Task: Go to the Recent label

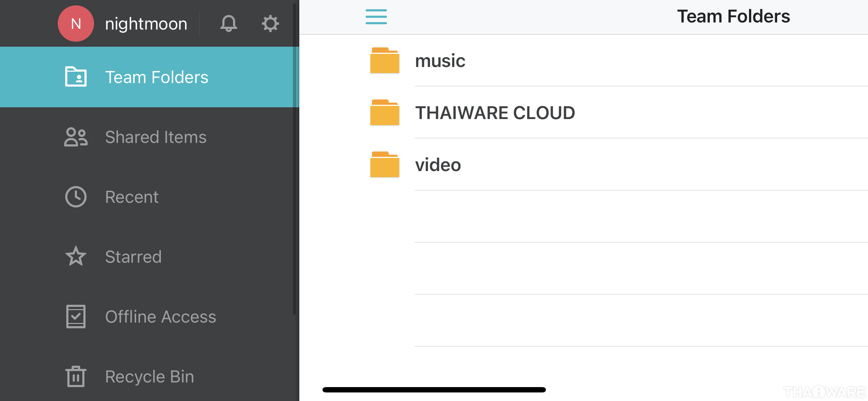Action: tap(132, 197)
